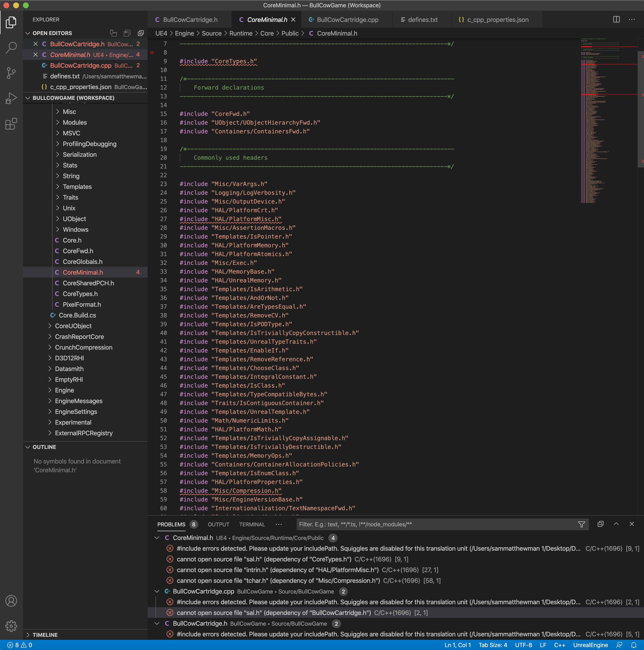Switch to the TERMINAL tab
This screenshot has height=650, width=644.
[252, 524]
